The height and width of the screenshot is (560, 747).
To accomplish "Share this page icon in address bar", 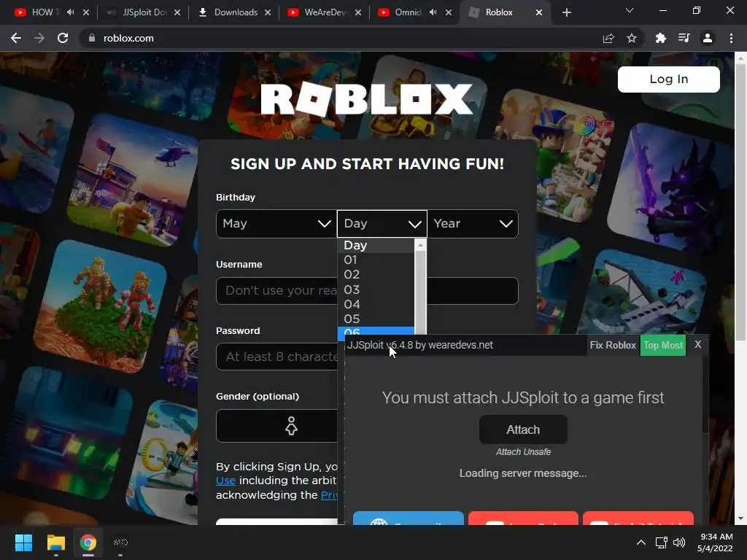I will [608, 38].
